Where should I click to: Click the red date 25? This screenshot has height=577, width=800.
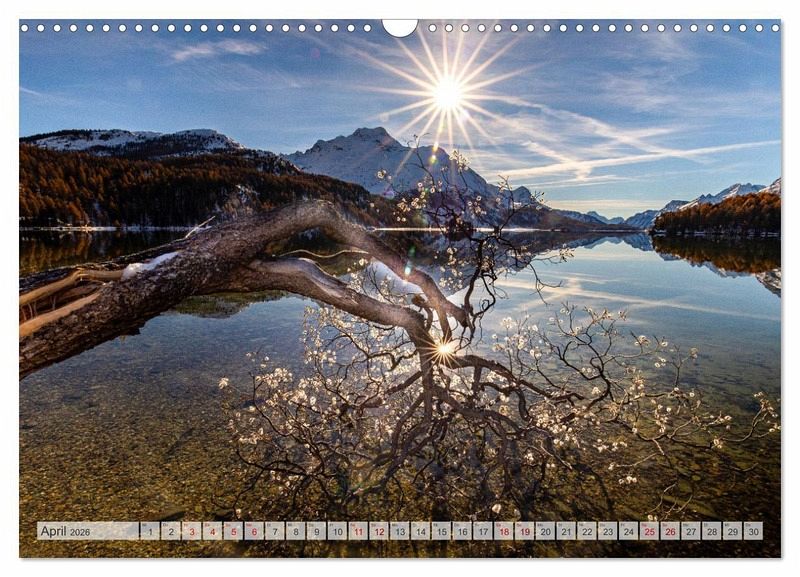pyautogui.click(x=649, y=531)
